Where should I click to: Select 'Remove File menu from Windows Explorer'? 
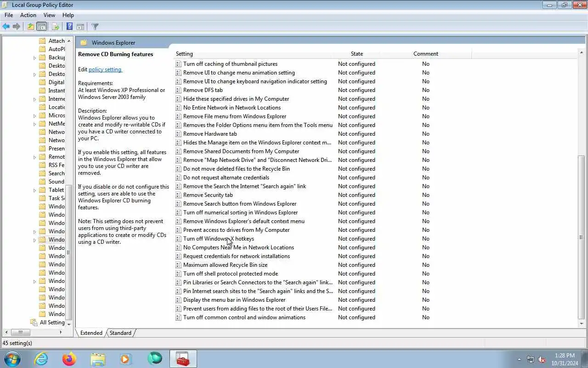click(235, 116)
